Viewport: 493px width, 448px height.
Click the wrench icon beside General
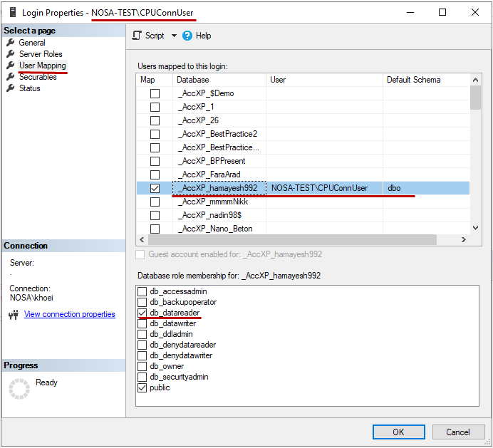11,43
